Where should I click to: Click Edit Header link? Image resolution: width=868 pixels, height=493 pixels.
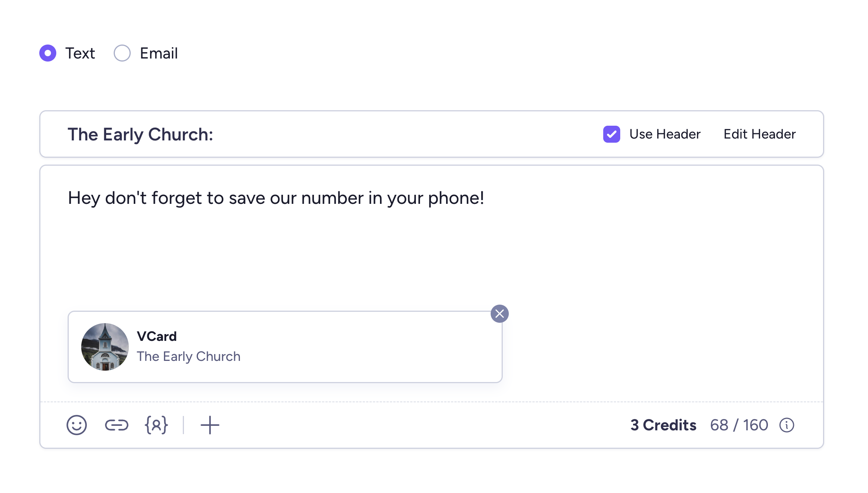(x=760, y=134)
